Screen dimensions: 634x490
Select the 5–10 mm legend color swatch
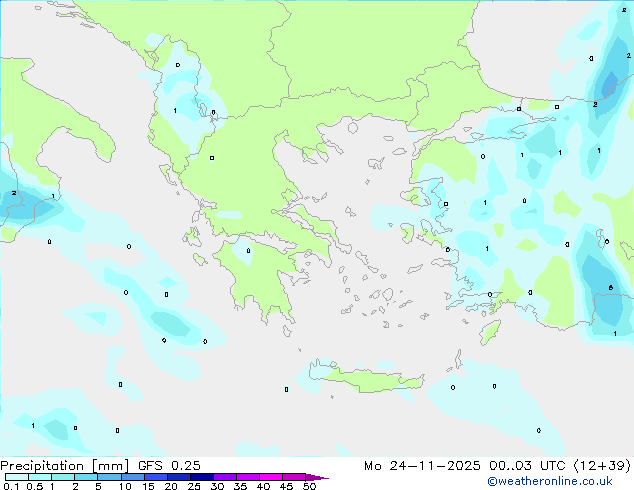click(109, 477)
